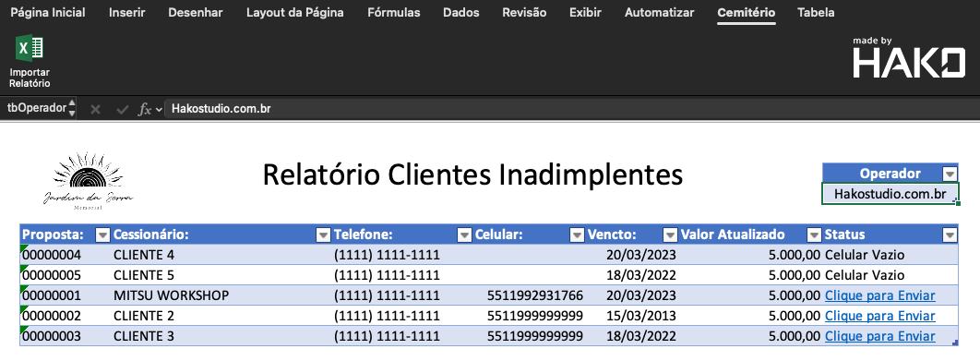Viewport: 980px width, 361px height.
Task: Select CLIENTE 4 Celular Vazio status
Action: (x=890, y=255)
